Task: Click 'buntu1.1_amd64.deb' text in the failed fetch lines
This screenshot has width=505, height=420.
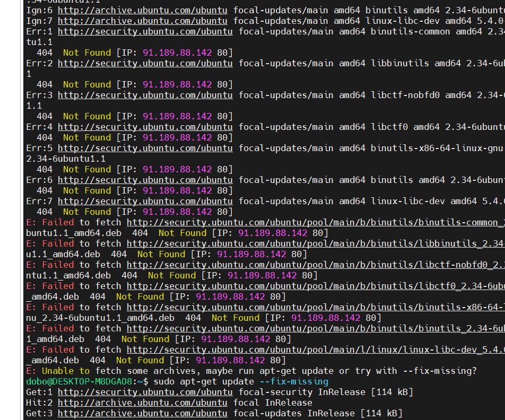Action: [74, 233]
